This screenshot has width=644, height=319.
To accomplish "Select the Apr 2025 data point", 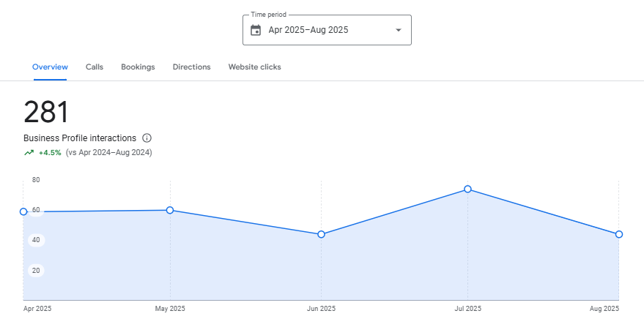I will (23, 211).
